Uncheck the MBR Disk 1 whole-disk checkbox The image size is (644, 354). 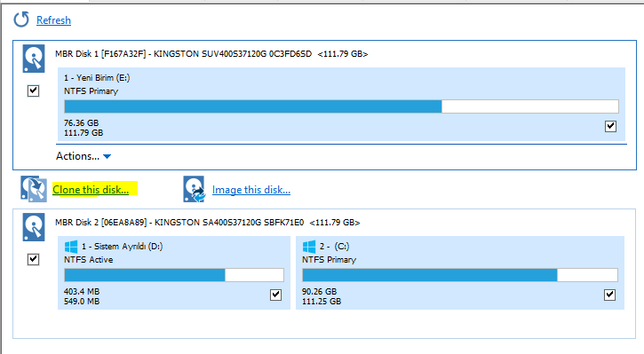click(x=33, y=90)
